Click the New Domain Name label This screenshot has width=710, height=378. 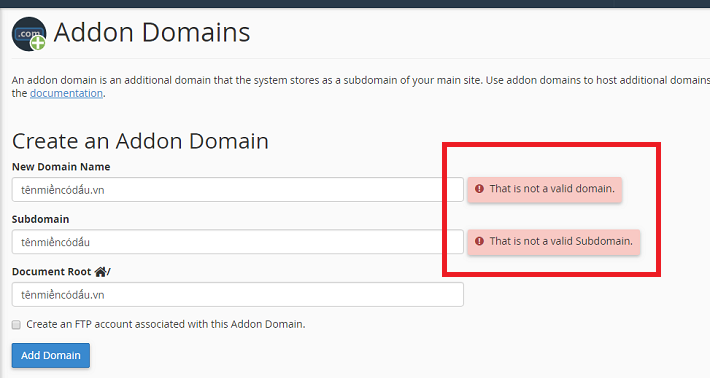[x=61, y=167]
